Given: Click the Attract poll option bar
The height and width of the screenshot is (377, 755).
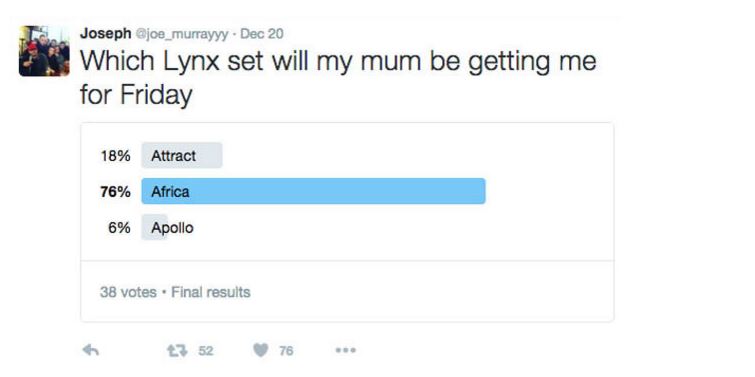Looking at the screenshot, I should click(x=182, y=155).
